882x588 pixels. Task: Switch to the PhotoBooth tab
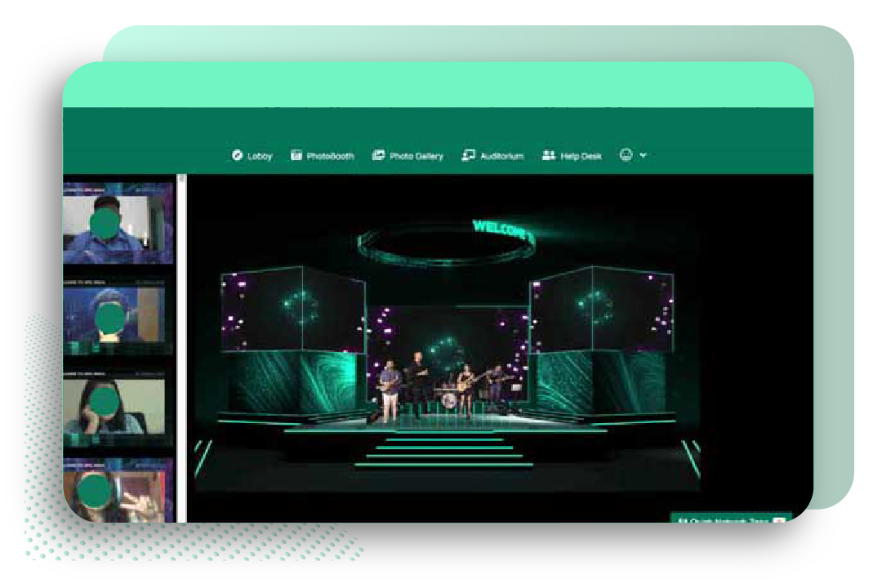pos(327,156)
